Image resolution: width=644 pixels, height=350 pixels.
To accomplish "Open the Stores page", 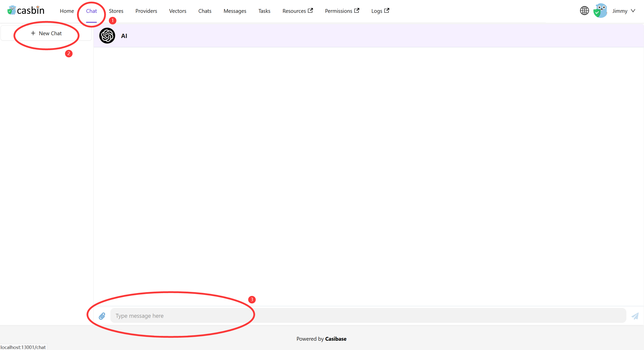I will pos(116,11).
